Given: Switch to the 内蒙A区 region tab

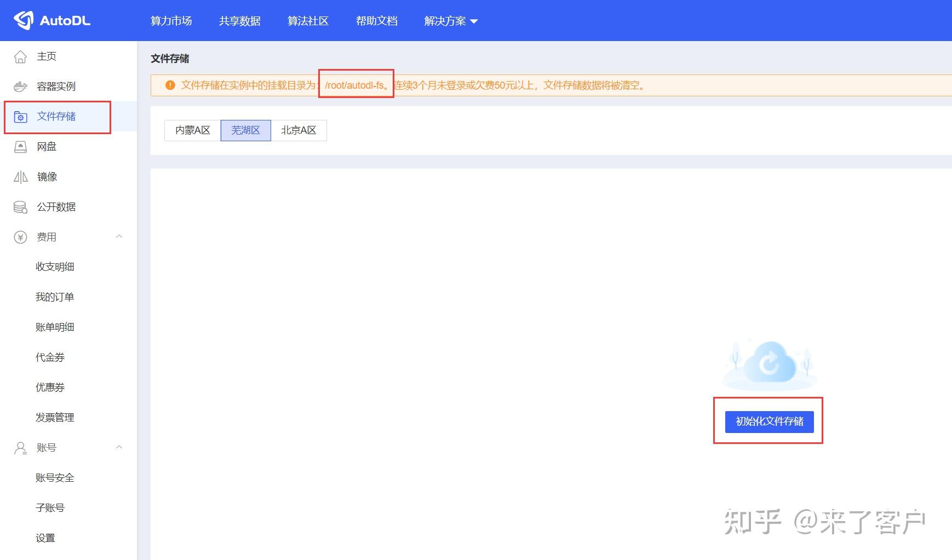Looking at the screenshot, I should tap(191, 130).
